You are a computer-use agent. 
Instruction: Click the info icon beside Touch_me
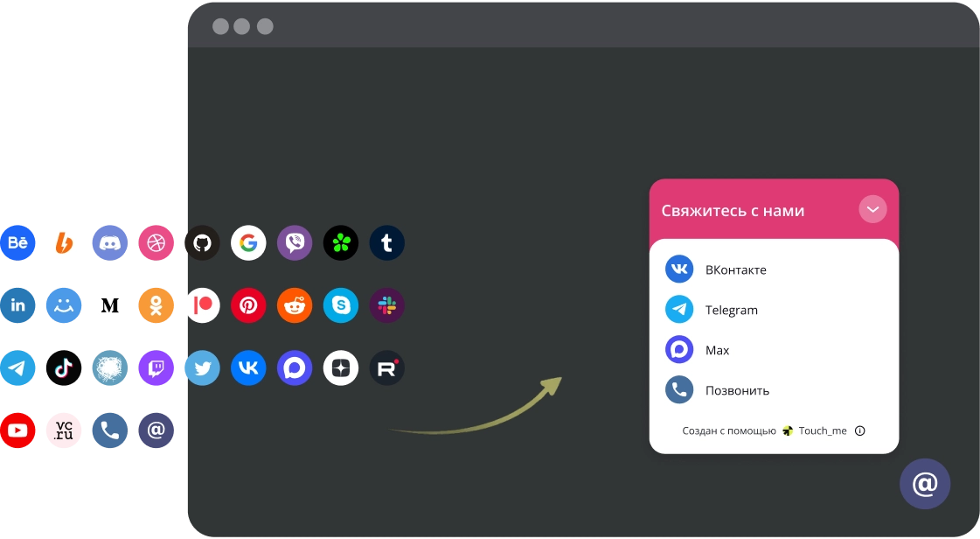(x=859, y=430)
